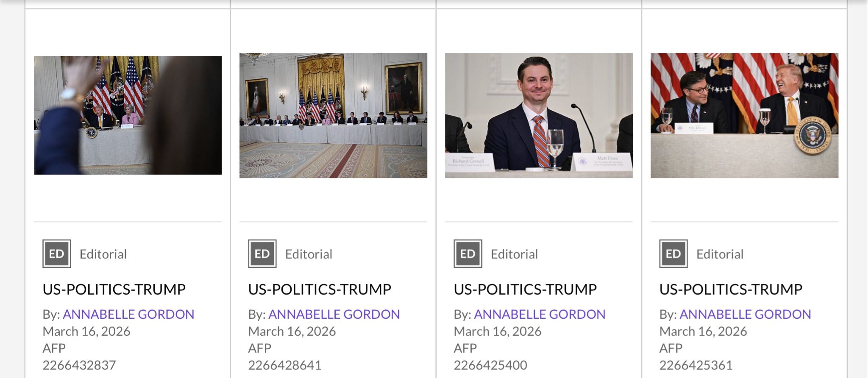Screen dimensions: 868x378
Task: Open the photo with the raised hand and watch
Action: pyautogui.click(x=128, y=115)
